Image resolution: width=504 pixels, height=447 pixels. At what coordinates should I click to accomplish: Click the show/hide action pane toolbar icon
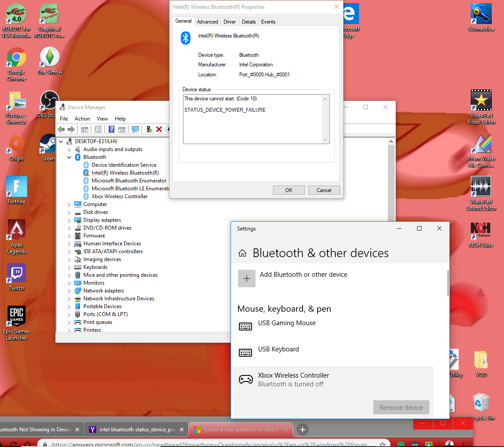(x=122, y=130)
